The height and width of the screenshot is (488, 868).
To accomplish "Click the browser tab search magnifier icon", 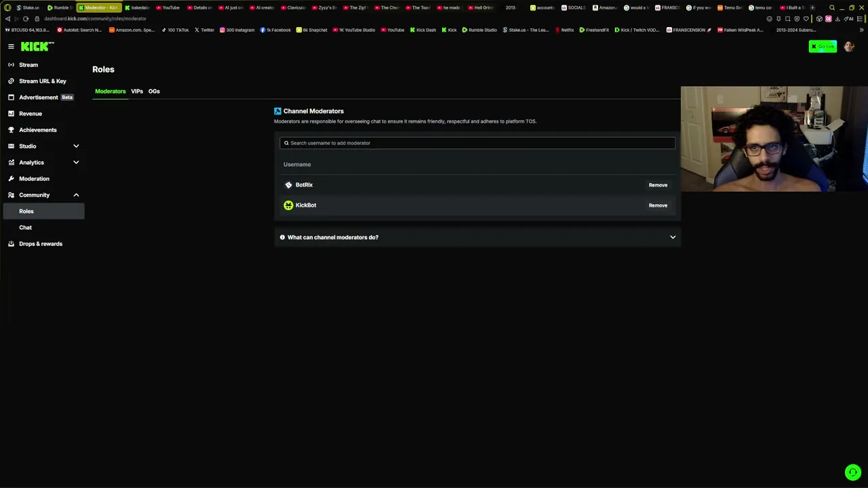I will (x=832, y=7).
